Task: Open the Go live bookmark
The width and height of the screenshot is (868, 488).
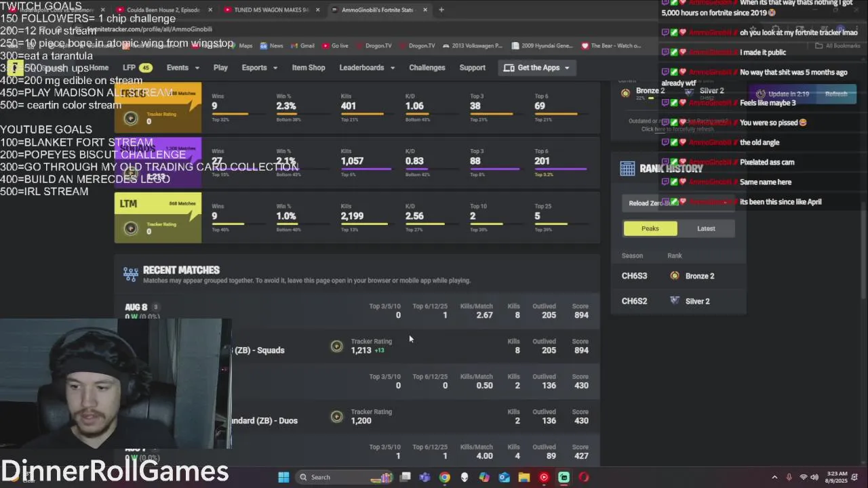Action: (x=335, y=45)
